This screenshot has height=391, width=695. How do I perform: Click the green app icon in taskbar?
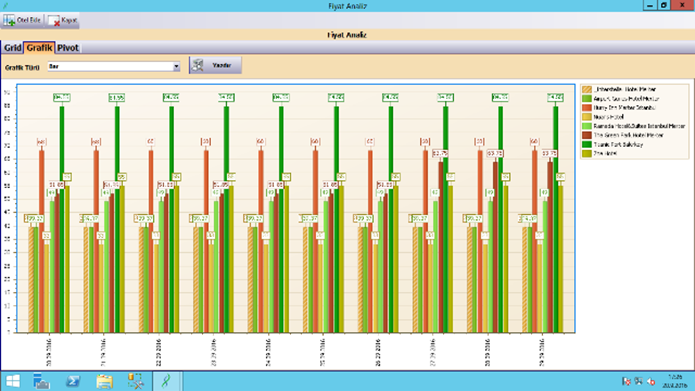pyautogui.click(x=166, y=381)
